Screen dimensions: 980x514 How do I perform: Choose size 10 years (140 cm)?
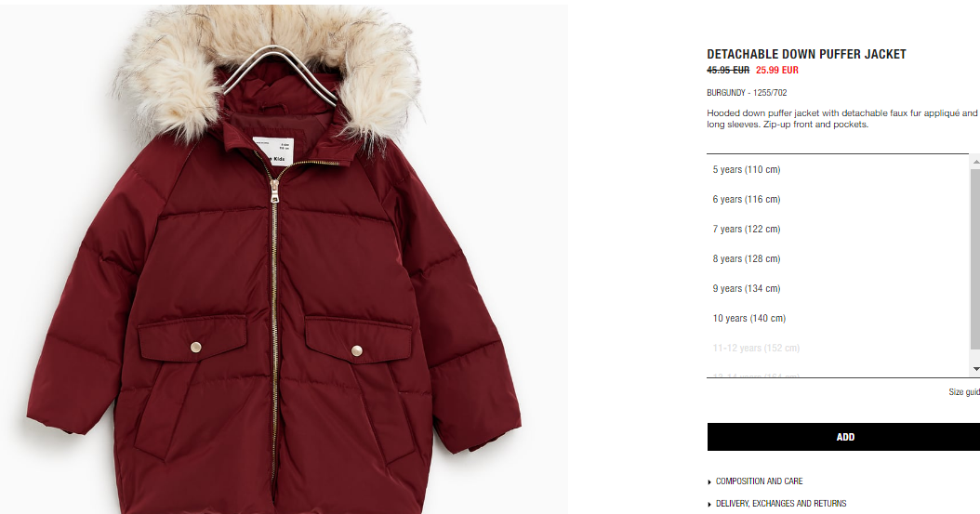[838, 318]
